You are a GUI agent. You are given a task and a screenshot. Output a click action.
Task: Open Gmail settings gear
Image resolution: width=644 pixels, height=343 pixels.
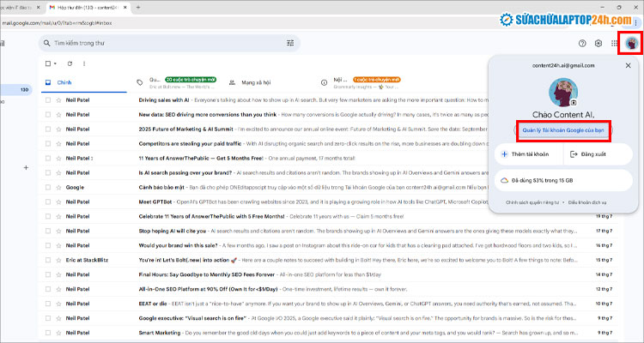(x=598, y=43)
